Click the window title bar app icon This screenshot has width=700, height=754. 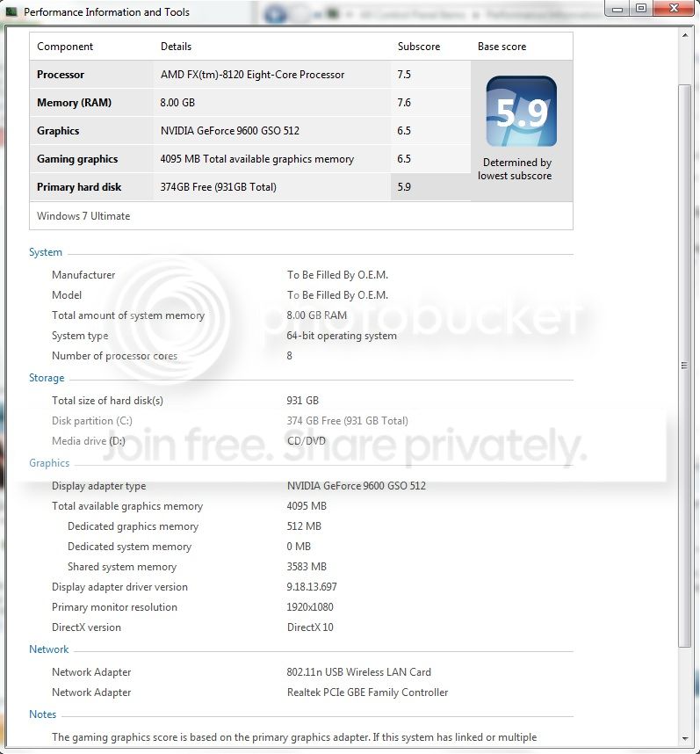coord(11,11)
